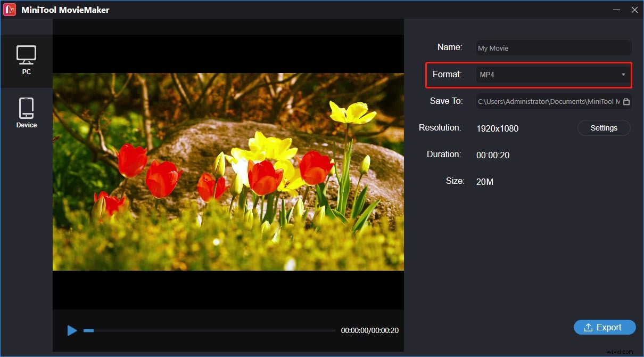Click the MiniTool MovieMaker logo in title bar

pos(9,9)
